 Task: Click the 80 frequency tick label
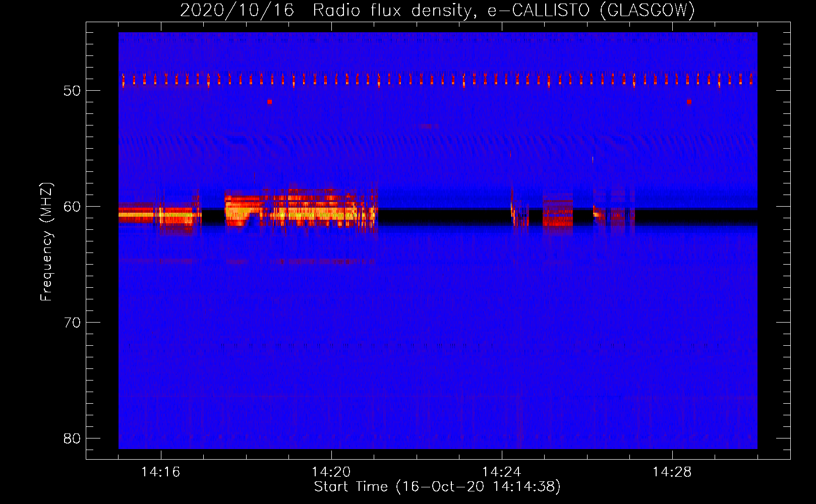tap(72, 438)
